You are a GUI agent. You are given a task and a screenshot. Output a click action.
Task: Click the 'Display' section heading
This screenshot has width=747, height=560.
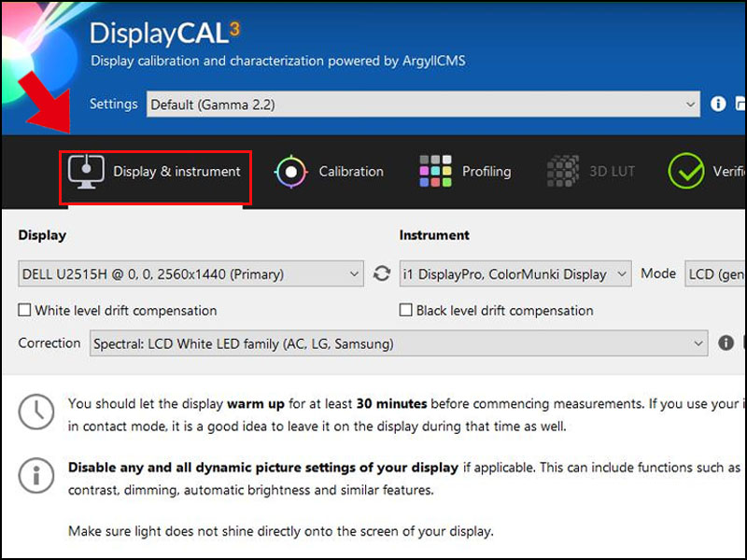42,235
